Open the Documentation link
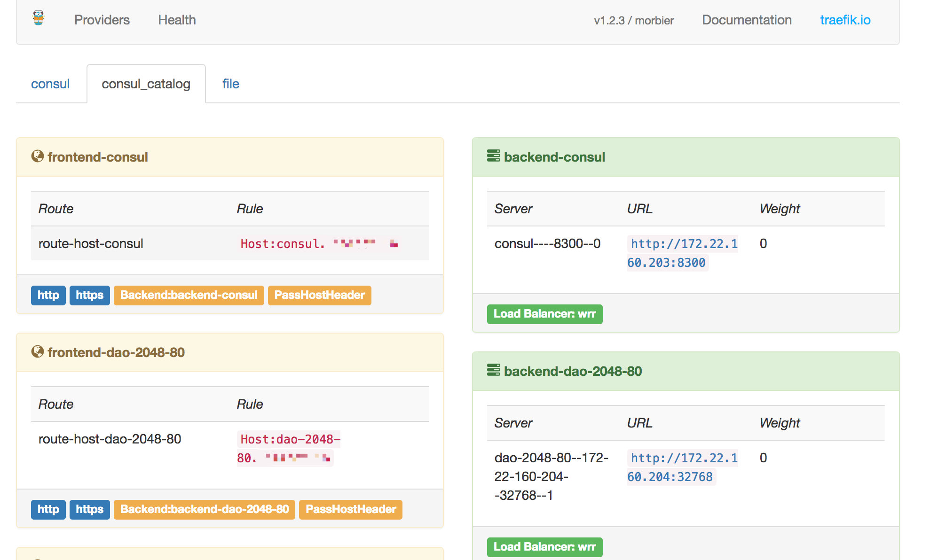This screenshot has width=930, height=560. tap(747, 20)
